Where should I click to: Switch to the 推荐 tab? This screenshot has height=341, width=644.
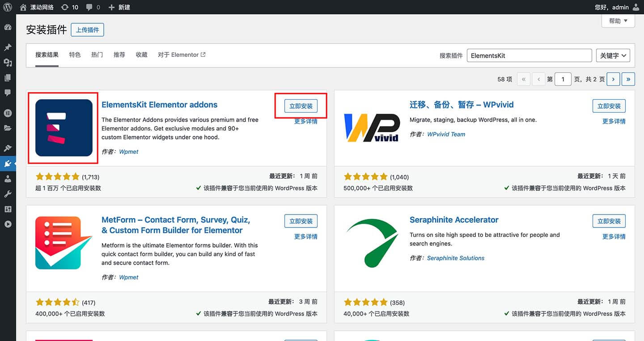[x=119, y=55]
